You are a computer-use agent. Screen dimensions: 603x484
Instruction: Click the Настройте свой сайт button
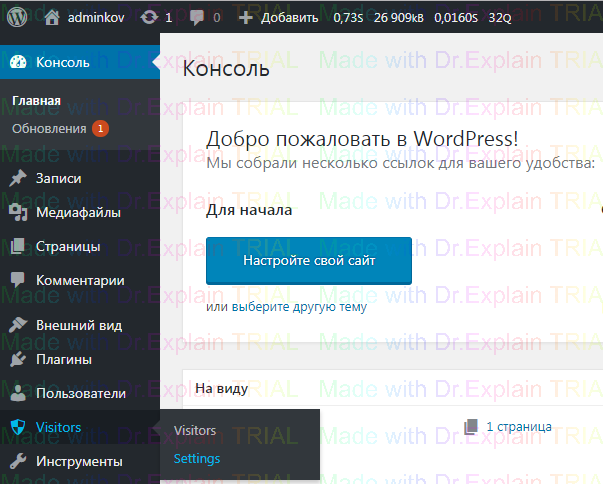pyautogui.click(x=309, y=261)
